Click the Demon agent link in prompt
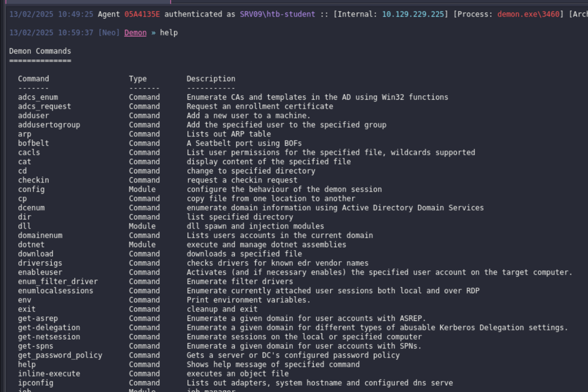The width and height of the screenshot is (588, 392). click(136, 33)
